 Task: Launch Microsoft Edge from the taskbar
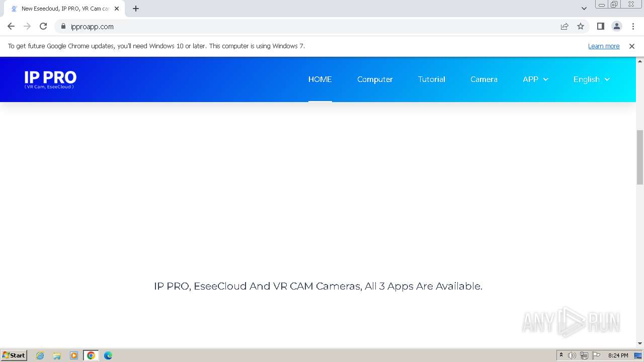(108, 355)
